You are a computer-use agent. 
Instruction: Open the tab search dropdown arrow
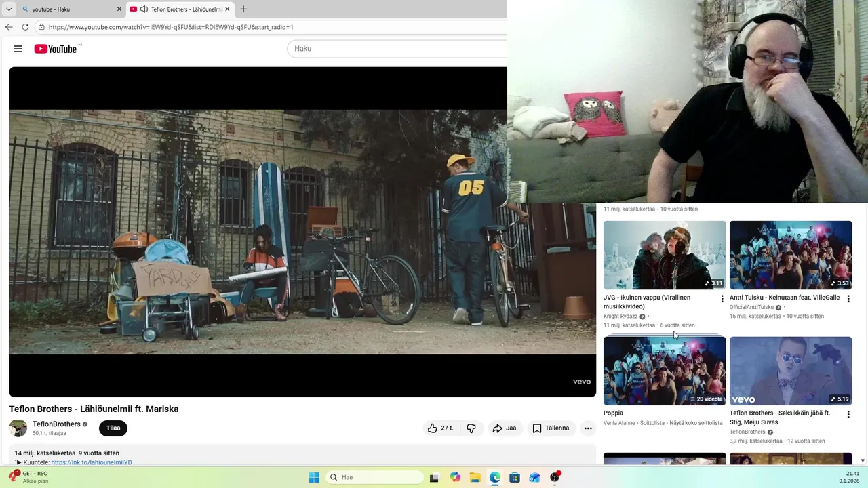(9, 9)
